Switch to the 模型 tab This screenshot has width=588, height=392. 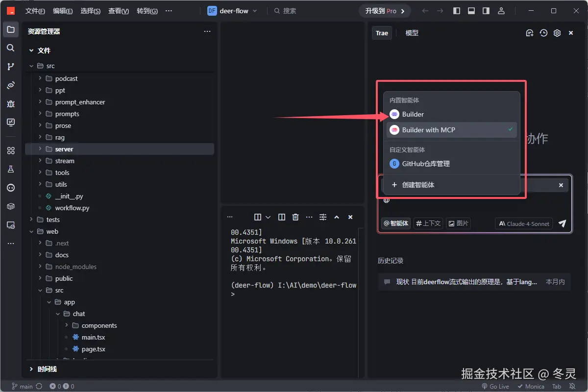click(412, 33)
